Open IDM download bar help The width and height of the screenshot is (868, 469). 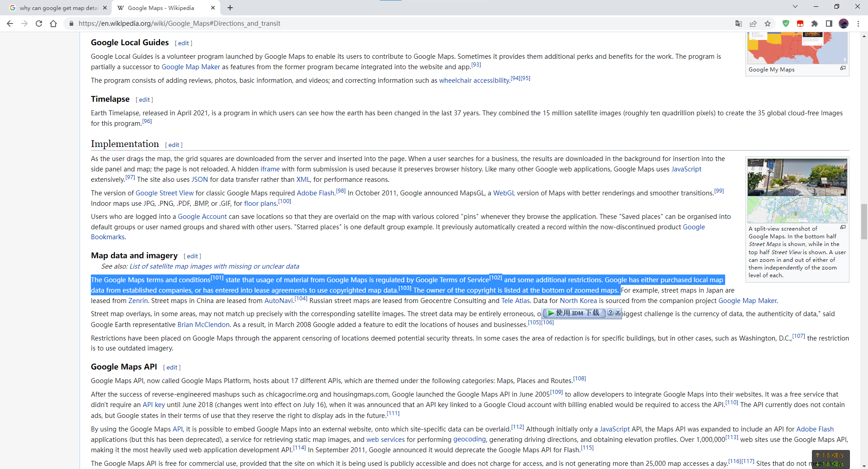(x=610, y=313)
